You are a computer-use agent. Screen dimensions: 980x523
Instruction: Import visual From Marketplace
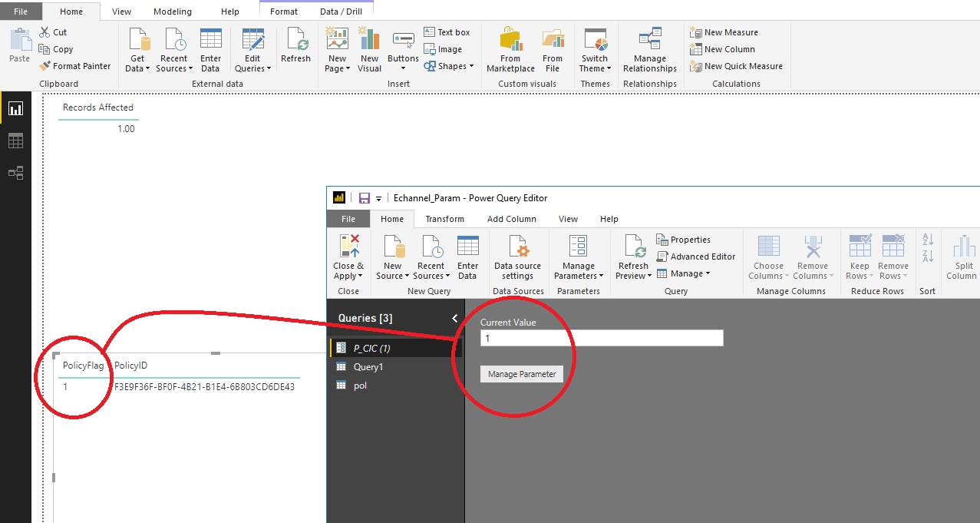[510, 51]
